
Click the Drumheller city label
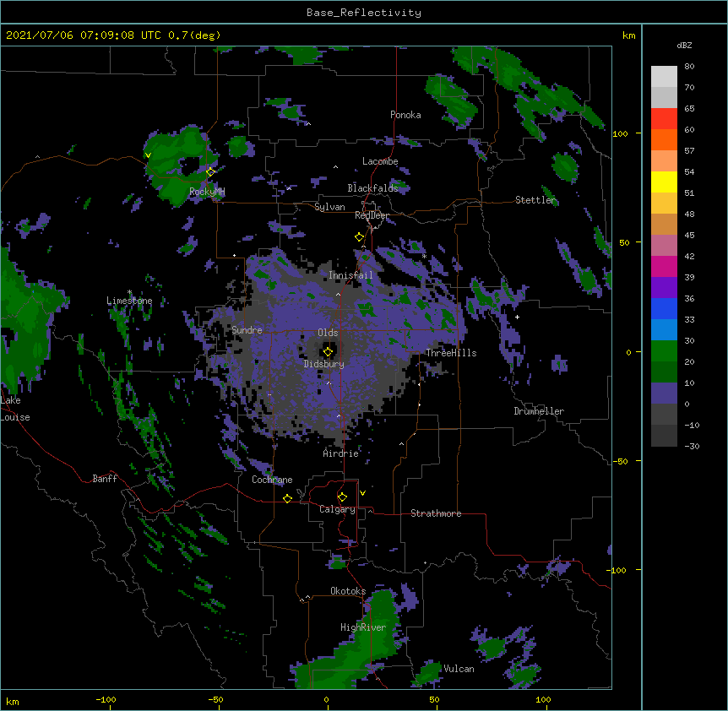[539, 411]
